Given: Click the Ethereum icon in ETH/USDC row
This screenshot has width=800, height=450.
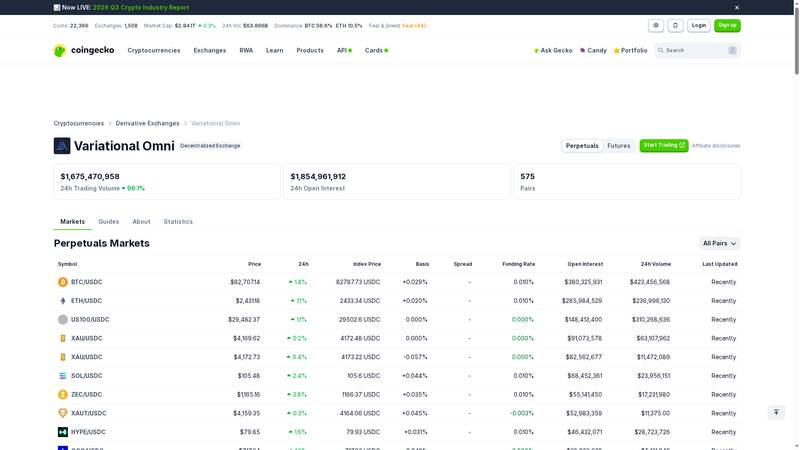Looking at the screenshot, I should pyautogui.click(x=63, y=301).
